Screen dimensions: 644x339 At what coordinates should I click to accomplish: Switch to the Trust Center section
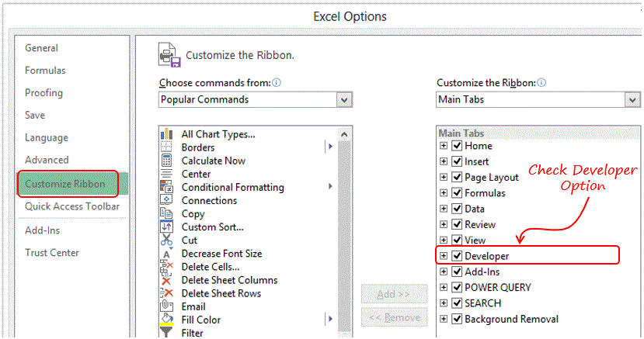point(52,253)
